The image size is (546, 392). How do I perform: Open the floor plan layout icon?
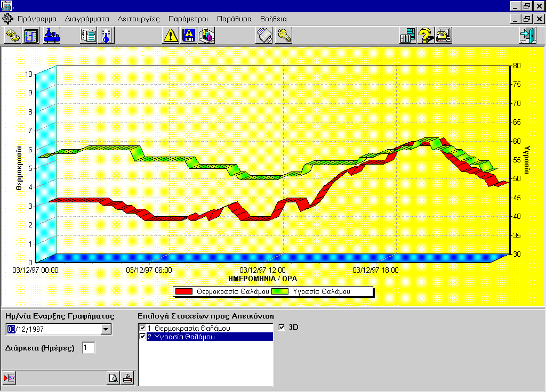[x=31, y=36]
